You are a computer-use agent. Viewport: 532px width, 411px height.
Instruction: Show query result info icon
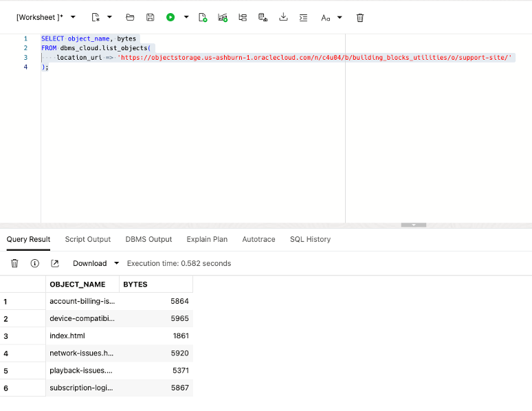34,263
